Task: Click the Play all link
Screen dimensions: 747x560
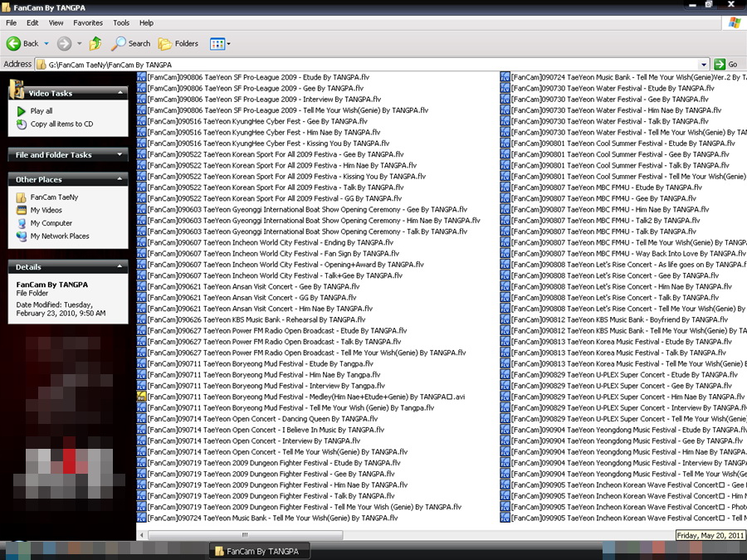Action: click(x=41, y=111)
